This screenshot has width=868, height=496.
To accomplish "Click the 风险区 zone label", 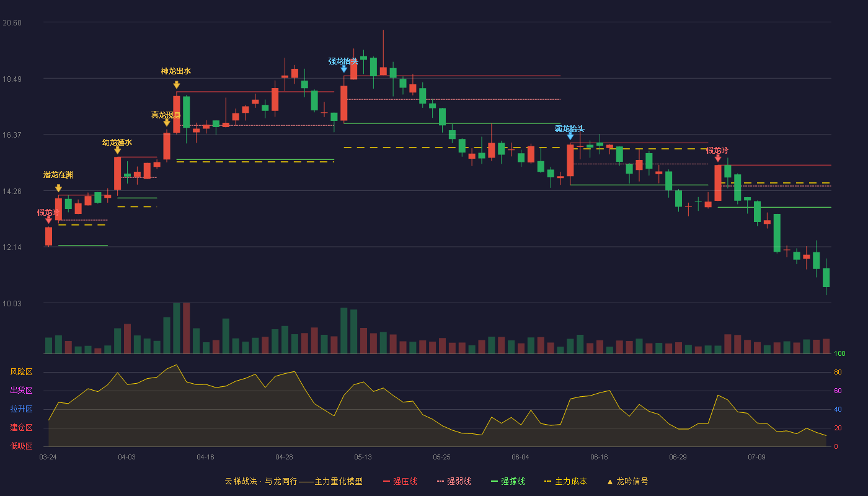I will pos(21,372).
